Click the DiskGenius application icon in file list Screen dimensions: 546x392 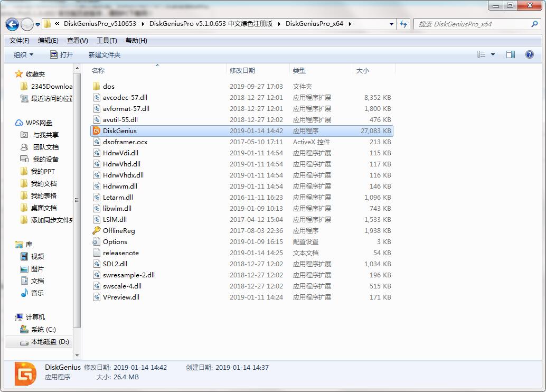tap(97, 131)
